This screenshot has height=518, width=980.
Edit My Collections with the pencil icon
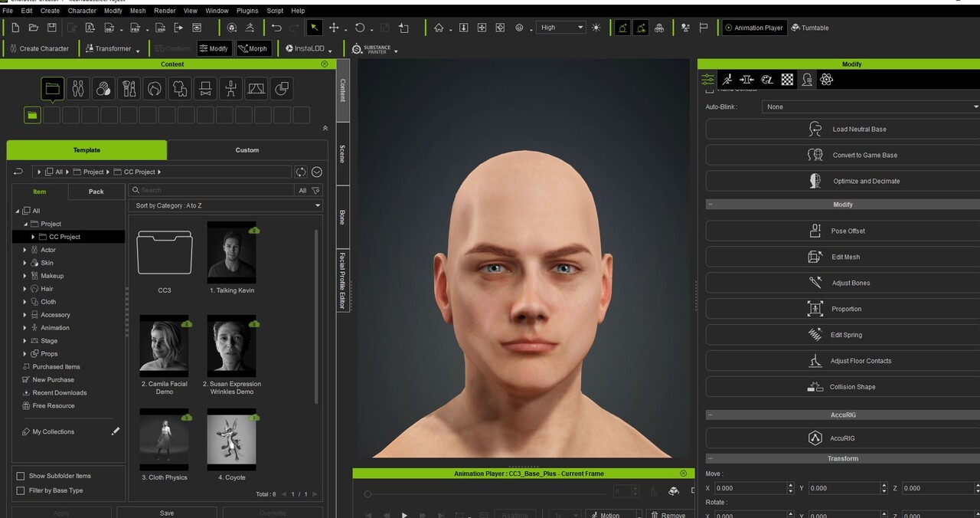pyautogui.click(x=116, y=431)
